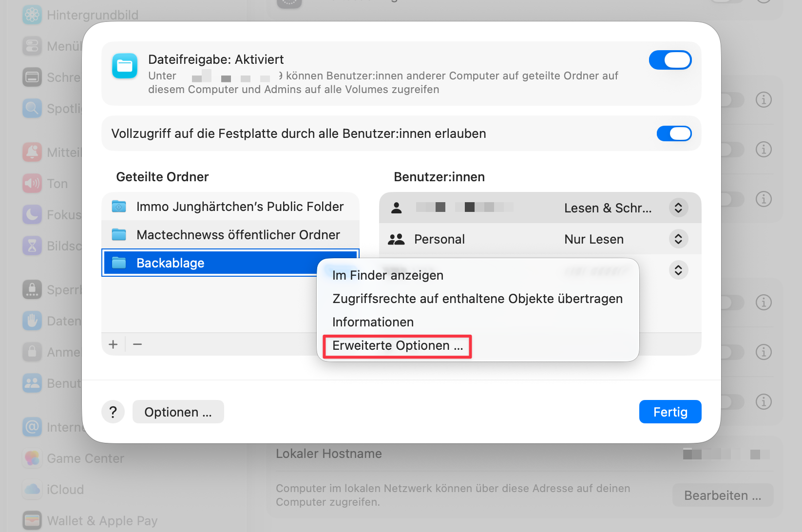Open Wallet & Apple Pay sidebar icon
This screenshot has height=532, width=802.
point(32,520)
